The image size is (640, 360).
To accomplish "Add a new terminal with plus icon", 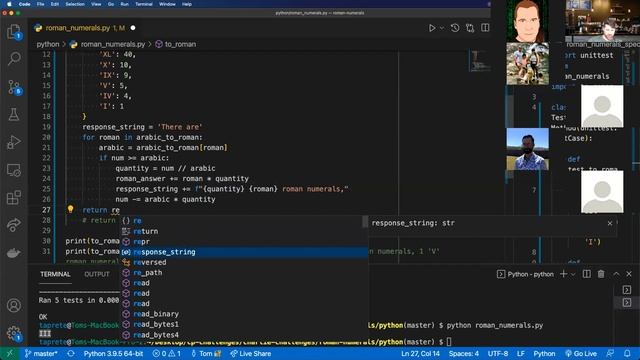I will pyautogui.click(x=564, y=274).
